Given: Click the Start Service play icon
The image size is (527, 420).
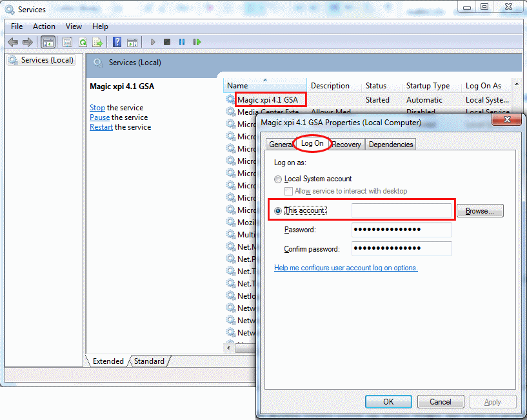Looking at the screenshot, I should tap(153, 42).
